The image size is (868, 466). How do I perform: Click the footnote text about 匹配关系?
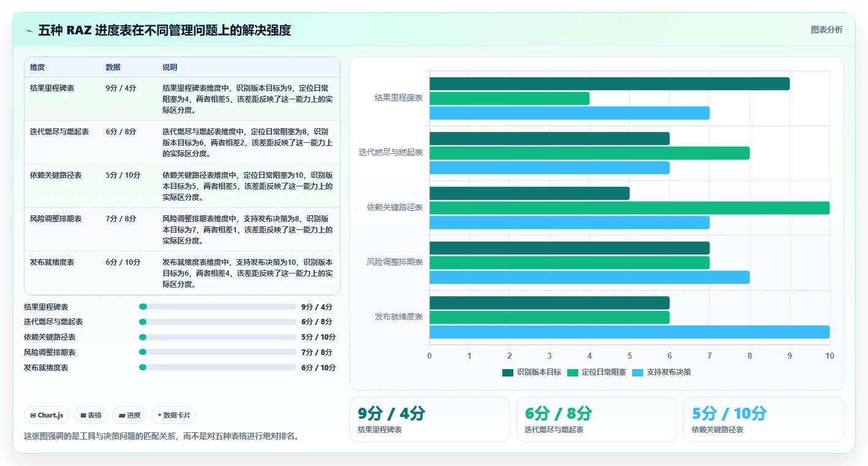(x=161, y=437)
